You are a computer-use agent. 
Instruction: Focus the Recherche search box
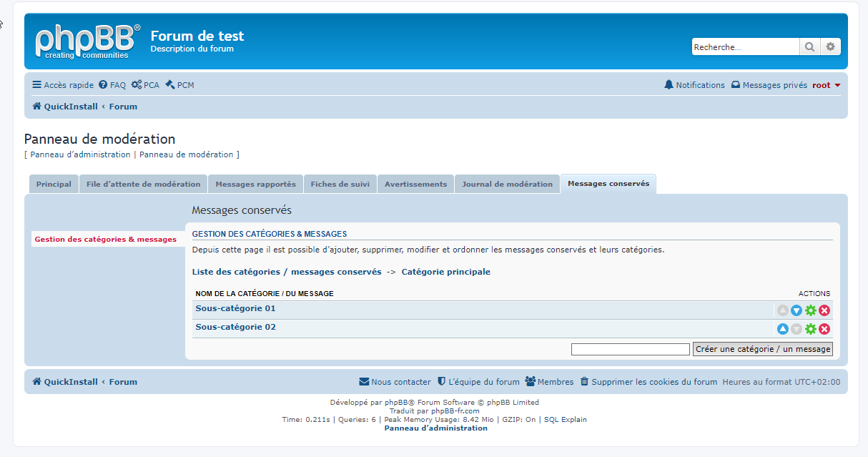tap(745, 47)
